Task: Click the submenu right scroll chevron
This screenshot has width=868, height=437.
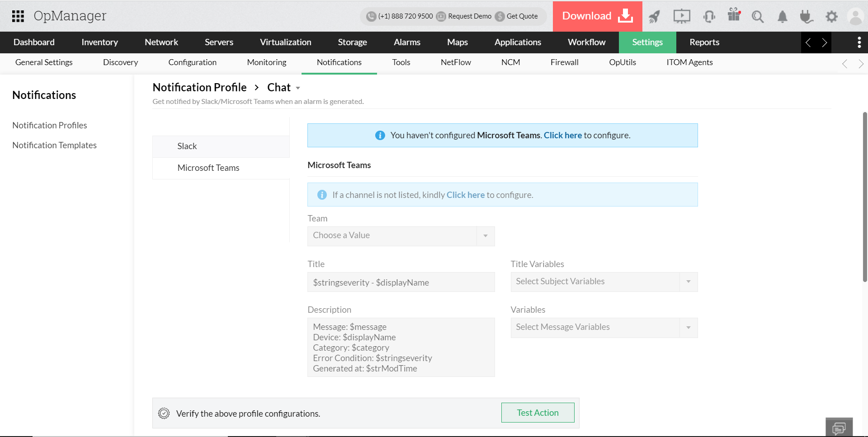Action: tap(861, 64)
